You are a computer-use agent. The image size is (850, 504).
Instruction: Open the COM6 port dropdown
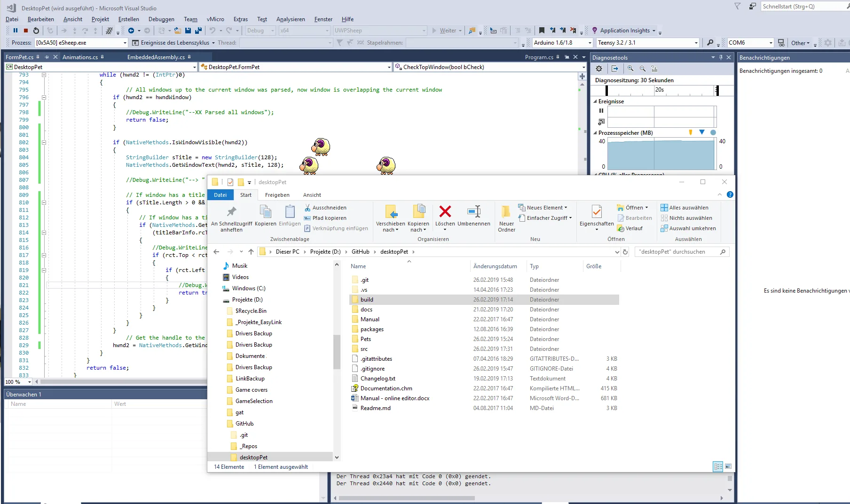coord(771,43)
